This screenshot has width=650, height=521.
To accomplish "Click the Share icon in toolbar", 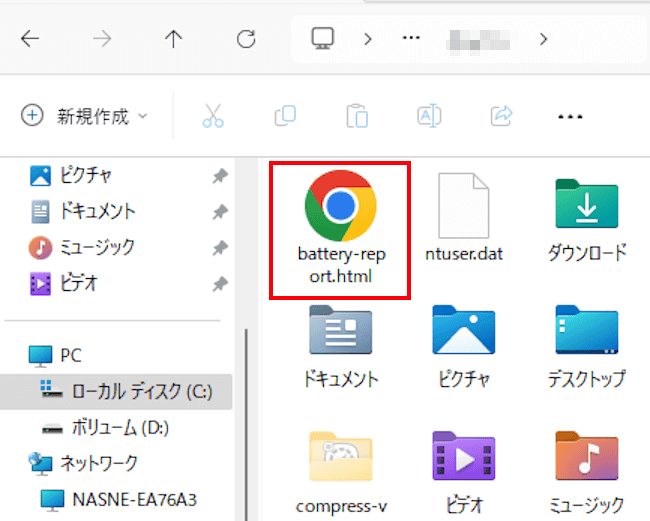I will [501, 116].
